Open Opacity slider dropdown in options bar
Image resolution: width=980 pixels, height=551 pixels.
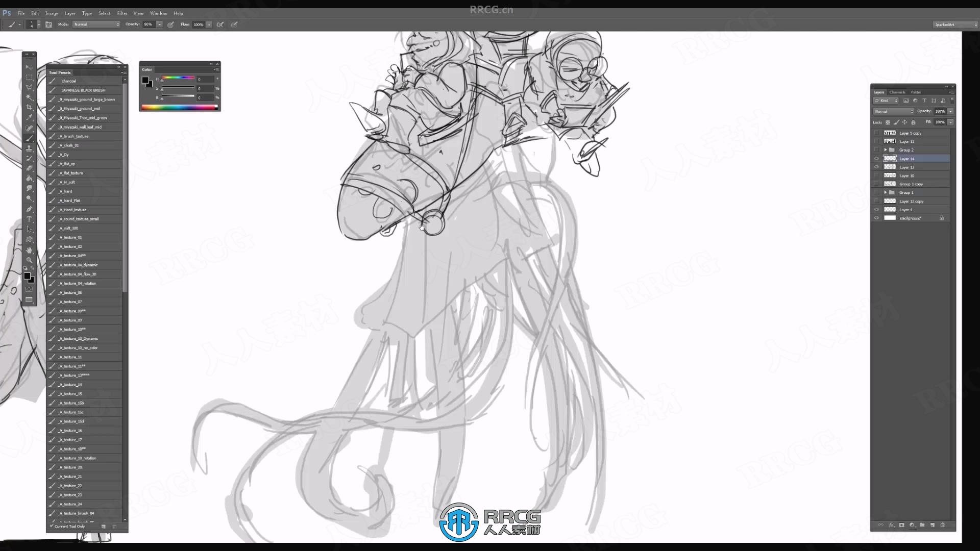click(159, 24)
